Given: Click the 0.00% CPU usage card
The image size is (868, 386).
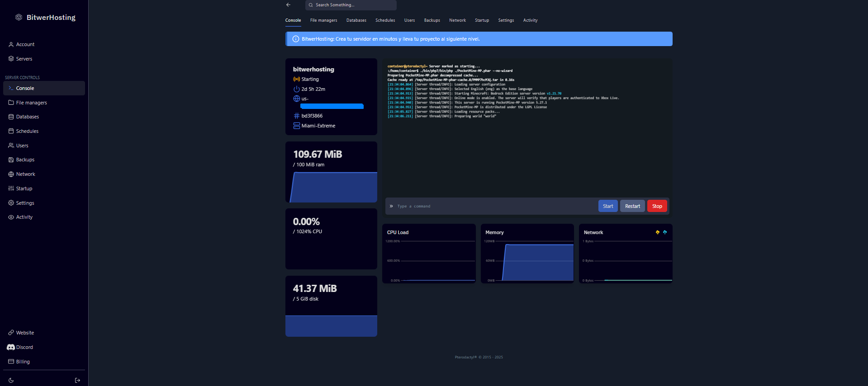Looking at the screenshot, I should click(331, 239).
